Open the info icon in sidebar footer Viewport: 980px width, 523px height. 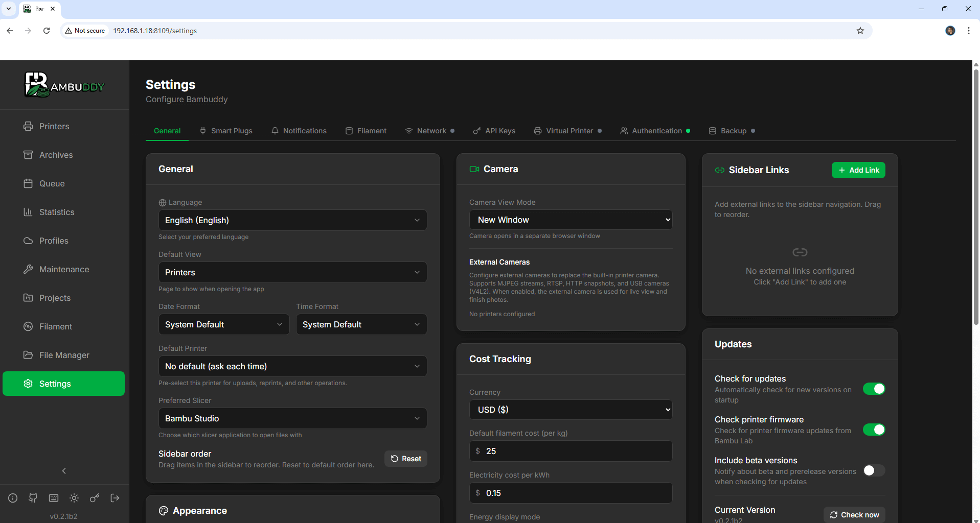(13, 498)
